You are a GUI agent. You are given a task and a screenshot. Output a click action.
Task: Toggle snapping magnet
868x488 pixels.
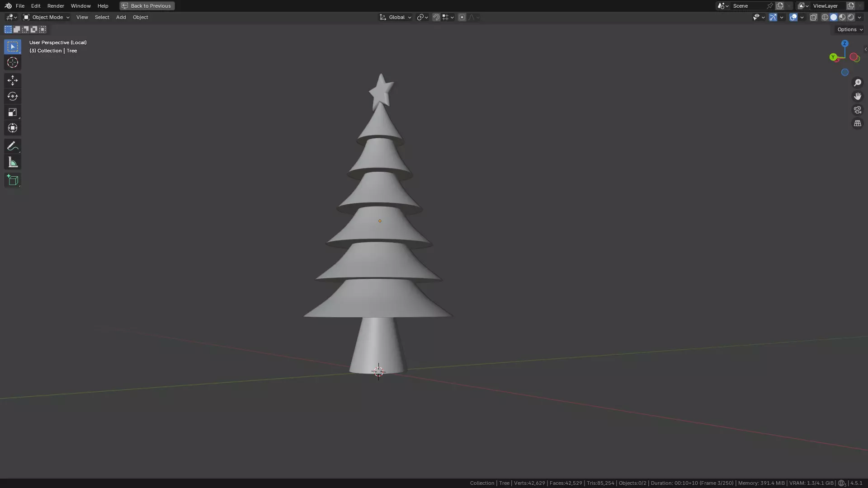pos(436,17)
